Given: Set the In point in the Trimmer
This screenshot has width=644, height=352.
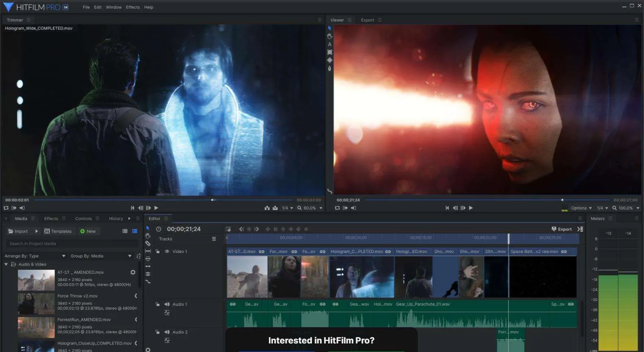Looking at the screenshot, I should click(14, 208).
